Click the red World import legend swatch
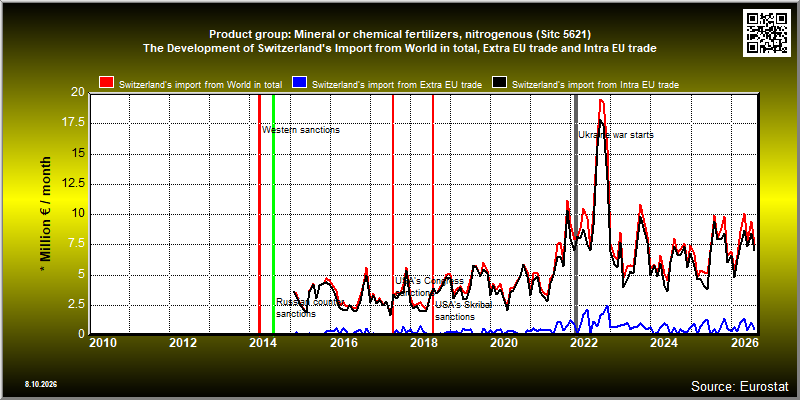The height and width of the screenshot is (400, 800). 106,83
